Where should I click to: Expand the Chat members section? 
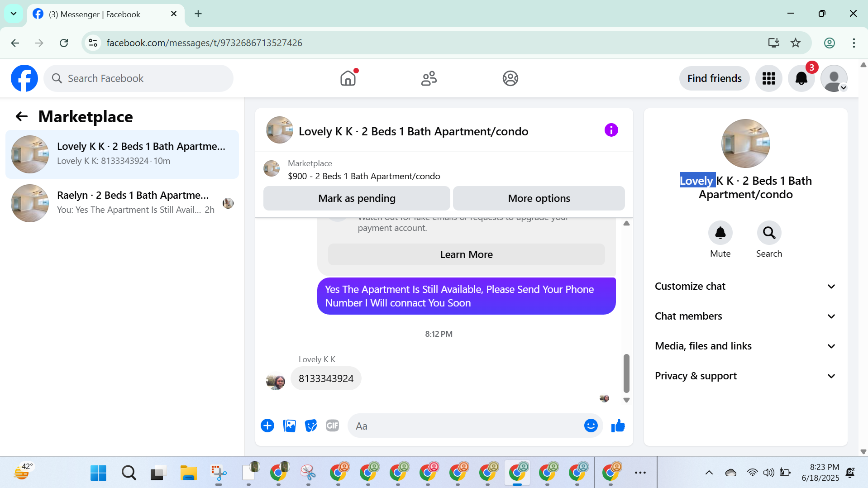[745, 316]
